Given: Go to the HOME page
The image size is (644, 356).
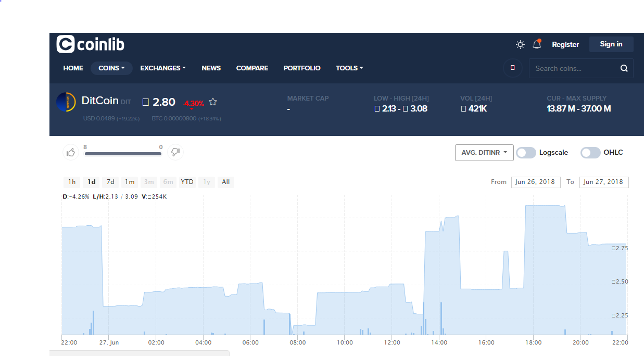Looking at the screenshot, I should tap(73, 68).
